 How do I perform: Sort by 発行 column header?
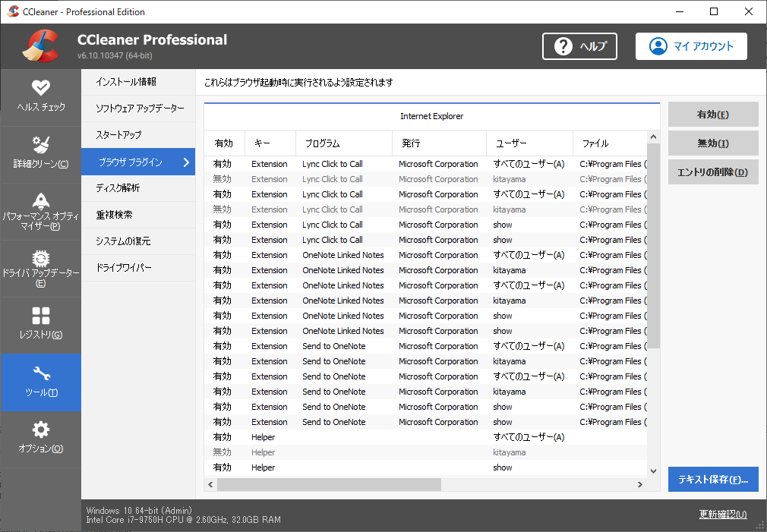tap(439, 143)
